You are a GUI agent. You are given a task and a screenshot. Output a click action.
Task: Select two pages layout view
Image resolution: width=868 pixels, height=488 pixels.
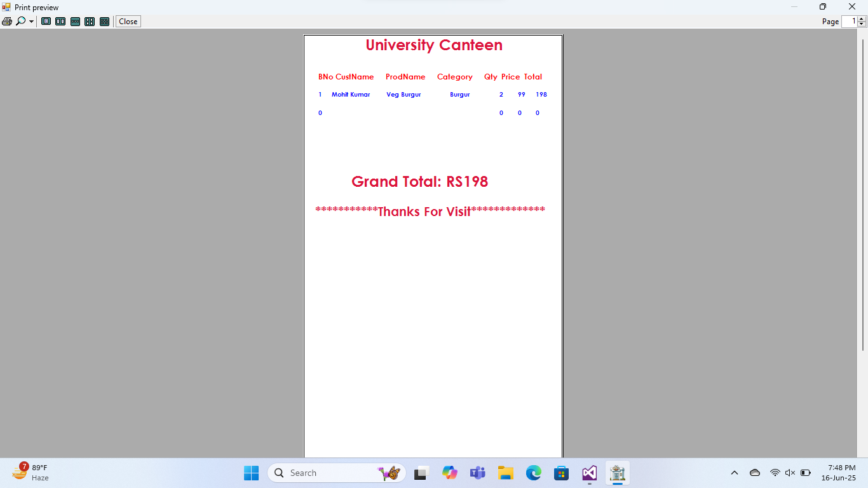tap(60, 22)
